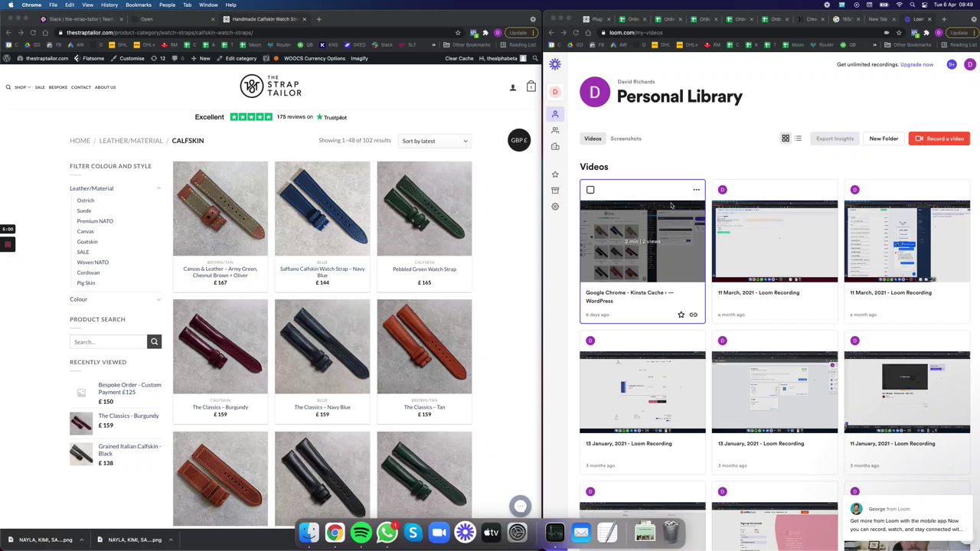Switch Loom library to grid view

point(786,139)
